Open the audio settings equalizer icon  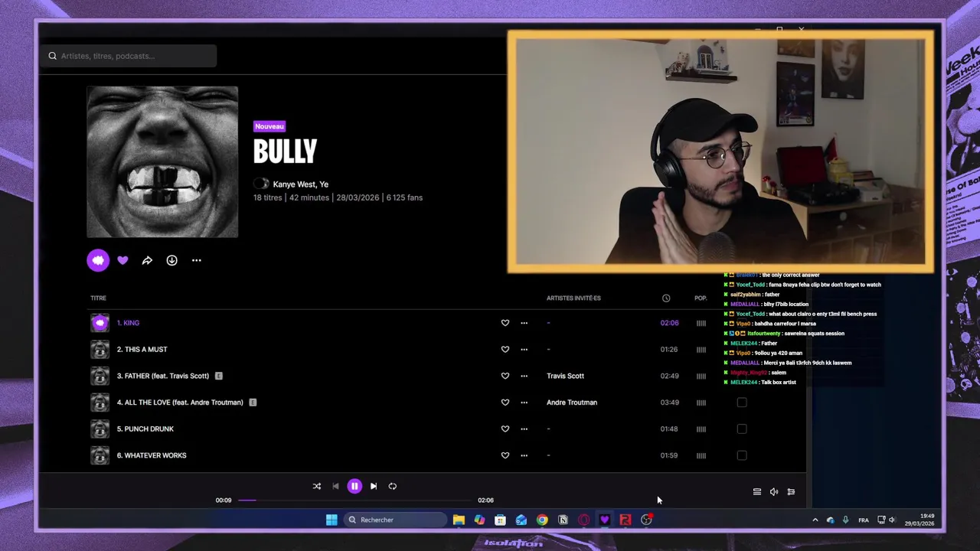pyautogui.click(x=791, y=492)
